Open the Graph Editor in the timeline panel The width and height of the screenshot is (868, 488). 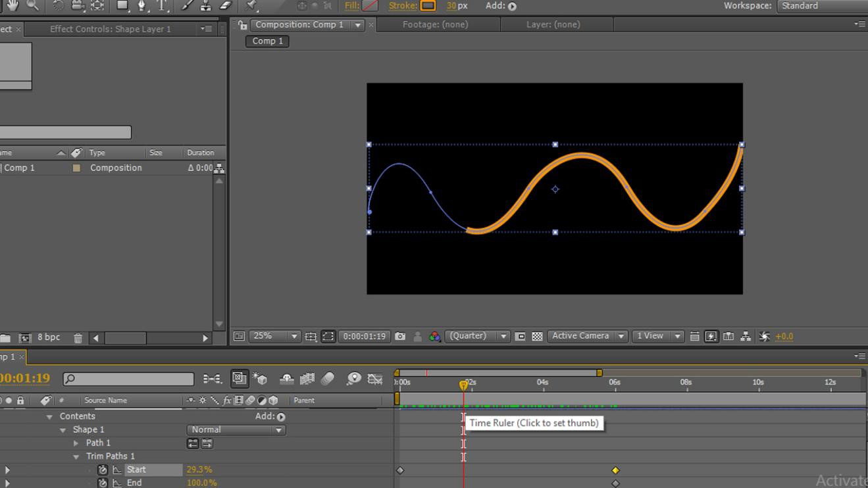point(376,379)
